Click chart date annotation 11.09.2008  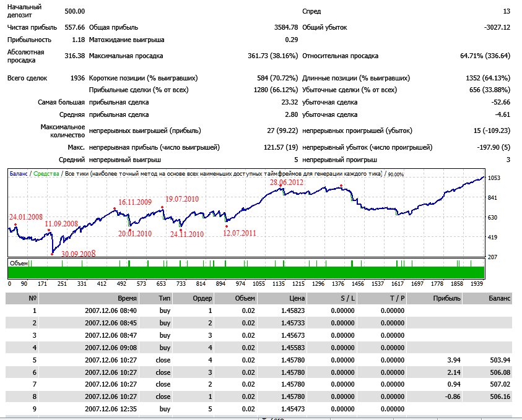61,224
